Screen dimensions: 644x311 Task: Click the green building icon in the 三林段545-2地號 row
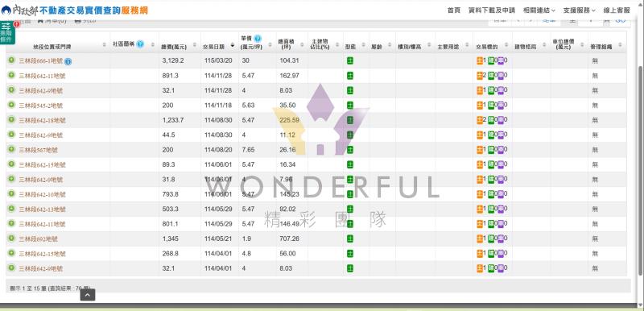[491, 106]
